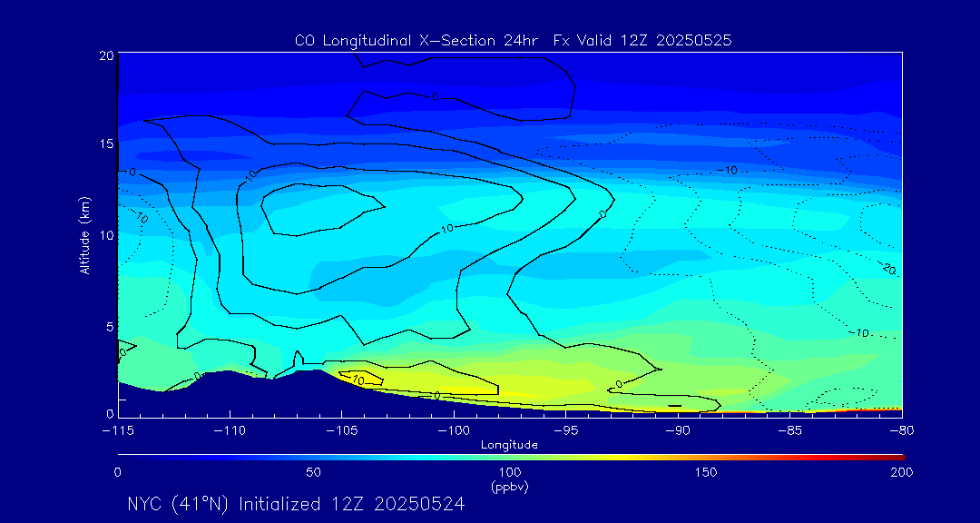The image size is (980, 523).
Task: Click the '10' label inside the yellow surface plume
Action: [x=358, y=380]
